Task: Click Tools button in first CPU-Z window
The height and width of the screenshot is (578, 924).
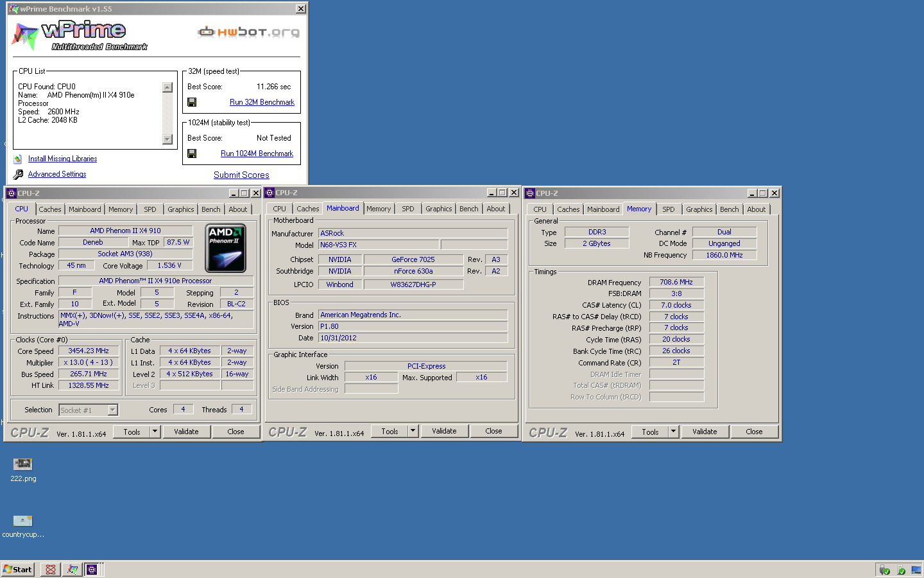Action: [132, 432]
